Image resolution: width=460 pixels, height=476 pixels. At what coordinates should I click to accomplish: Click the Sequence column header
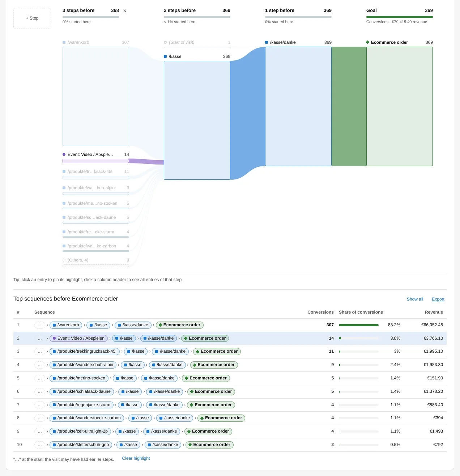pos(44,312)
